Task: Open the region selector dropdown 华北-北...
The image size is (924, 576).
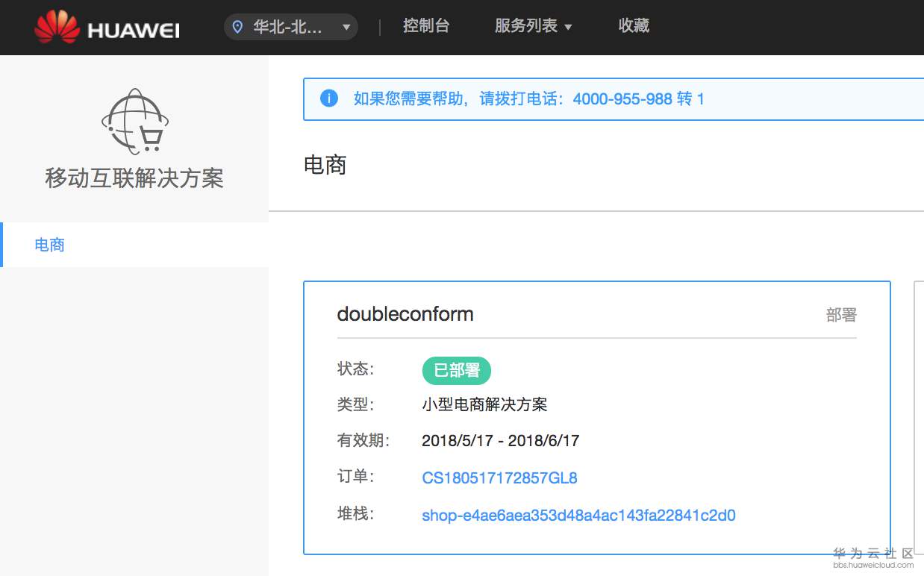Action: tap(287, 26)
